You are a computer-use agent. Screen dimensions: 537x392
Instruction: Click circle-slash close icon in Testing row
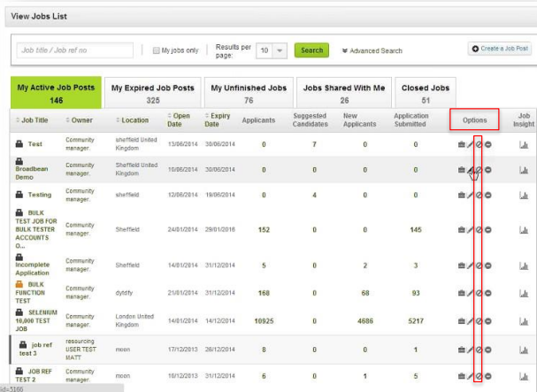[479, 195]
